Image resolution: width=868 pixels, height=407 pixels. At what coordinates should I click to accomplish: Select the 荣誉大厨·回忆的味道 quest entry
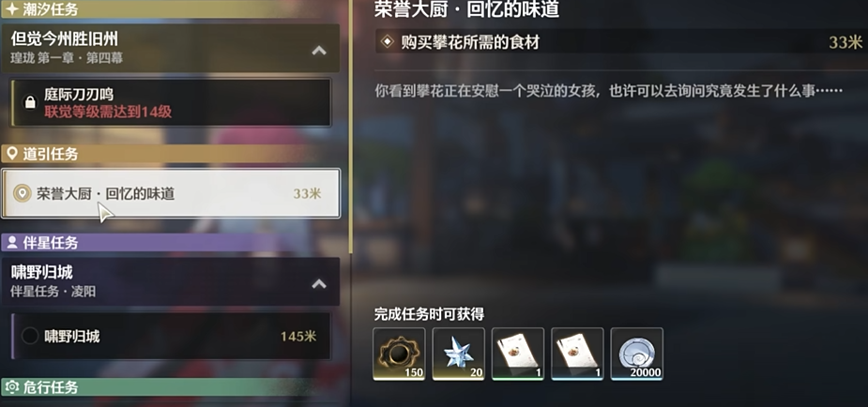[171, 193]
